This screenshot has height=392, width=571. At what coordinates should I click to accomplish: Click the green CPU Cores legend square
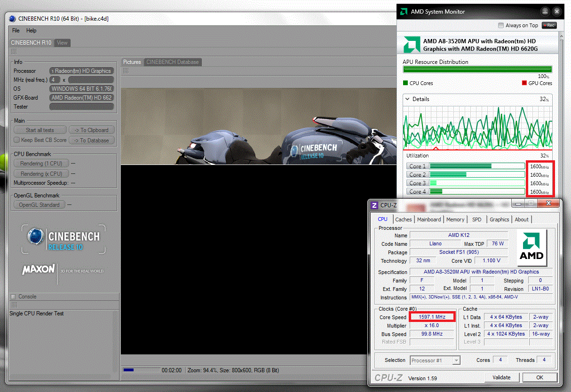[405, 83]
